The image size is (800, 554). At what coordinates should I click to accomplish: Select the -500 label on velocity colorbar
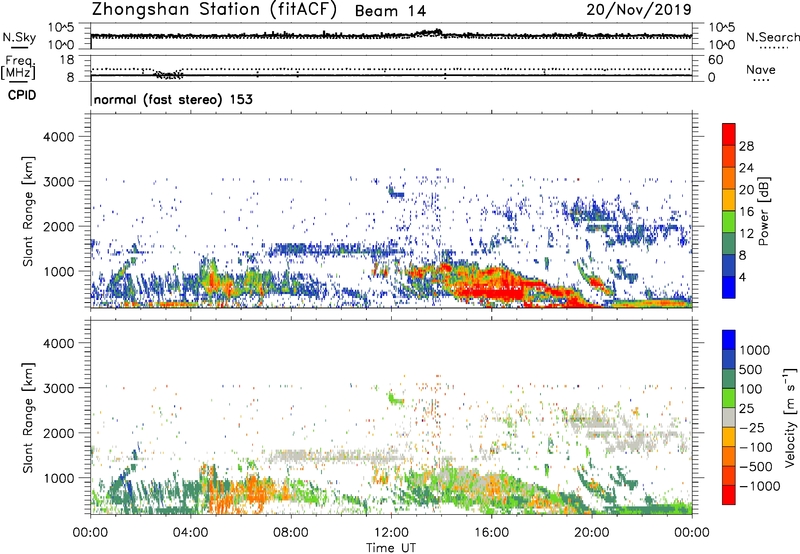tap(758, 467)
